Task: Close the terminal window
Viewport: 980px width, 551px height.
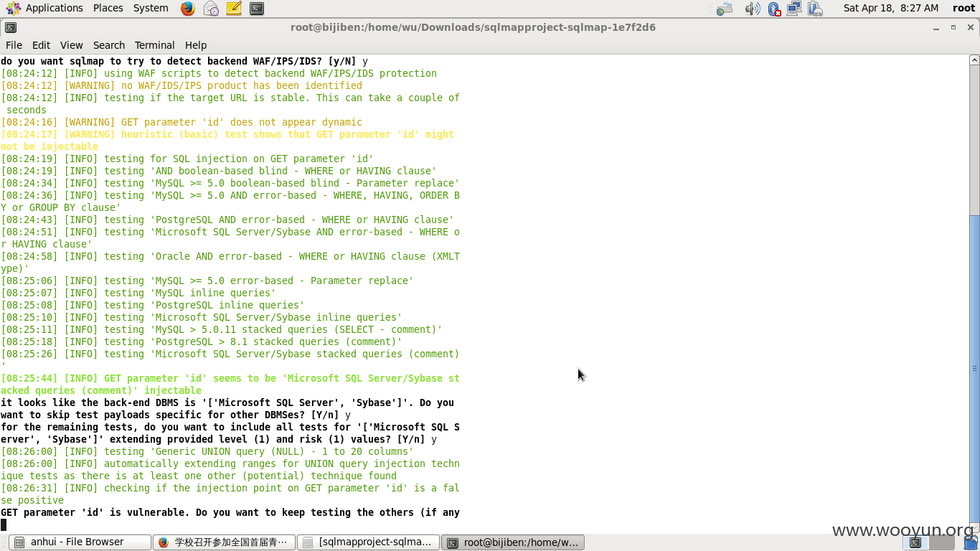Action: (971, 27)
